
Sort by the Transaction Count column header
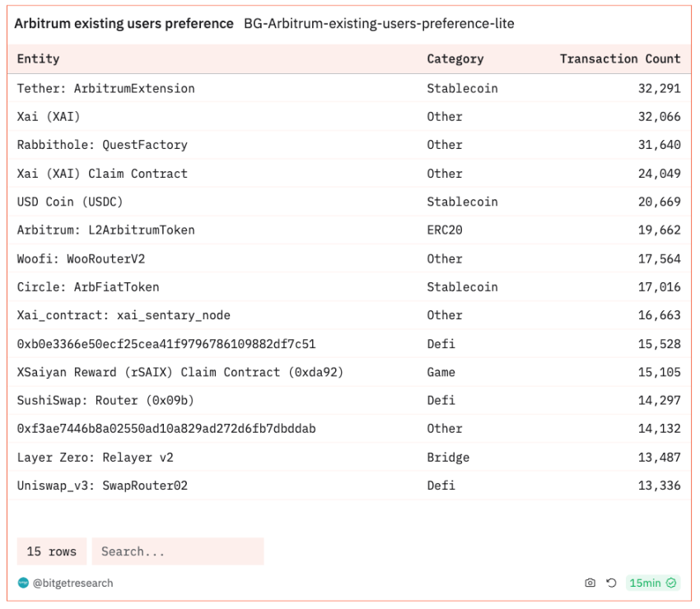pos(620,59)
